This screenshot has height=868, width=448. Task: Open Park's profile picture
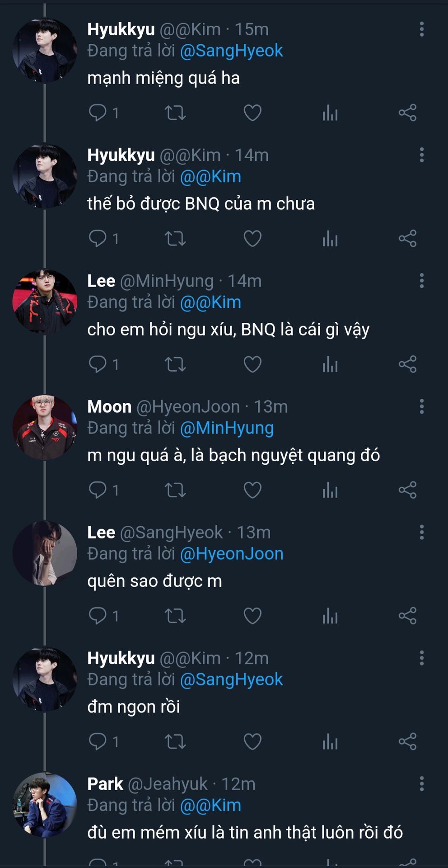(45, 805)
